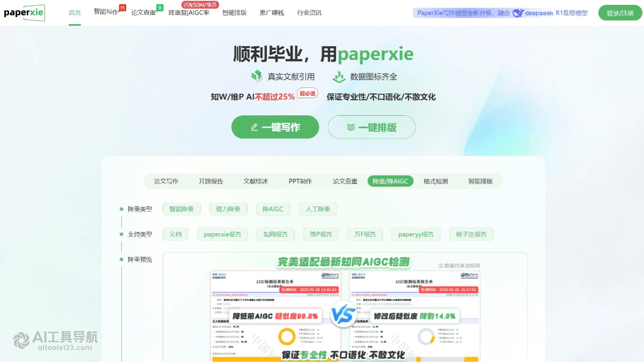Screen dimensions: 644x362
Task: Choose the 万F报告 support type
Action: pos(365,234)
